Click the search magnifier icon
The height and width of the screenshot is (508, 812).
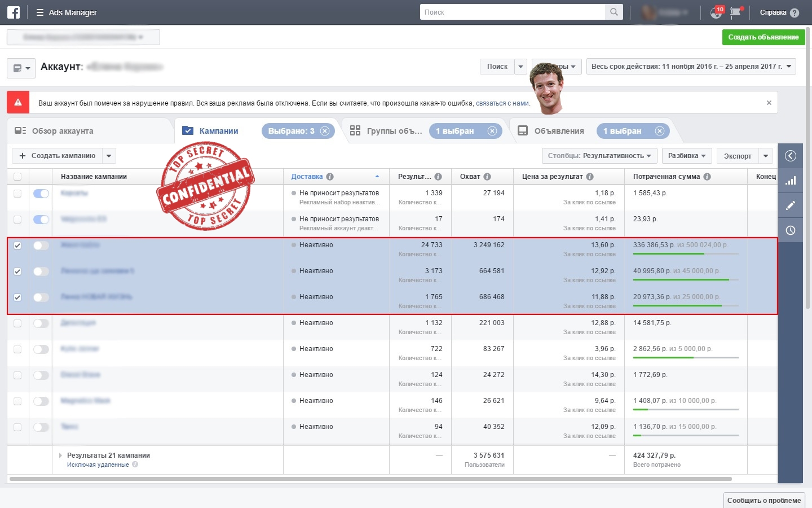click(x=614, y=12)
